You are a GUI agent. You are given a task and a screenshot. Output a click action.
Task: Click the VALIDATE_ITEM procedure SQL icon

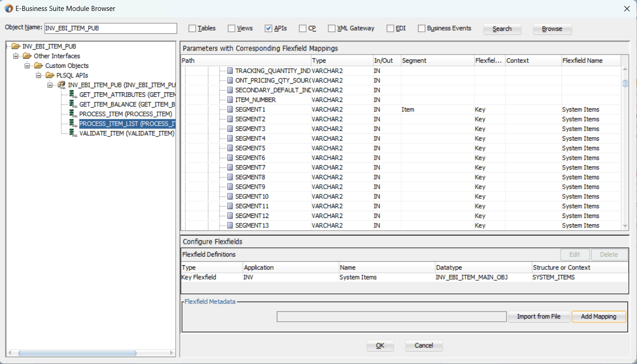pos(73,133)
